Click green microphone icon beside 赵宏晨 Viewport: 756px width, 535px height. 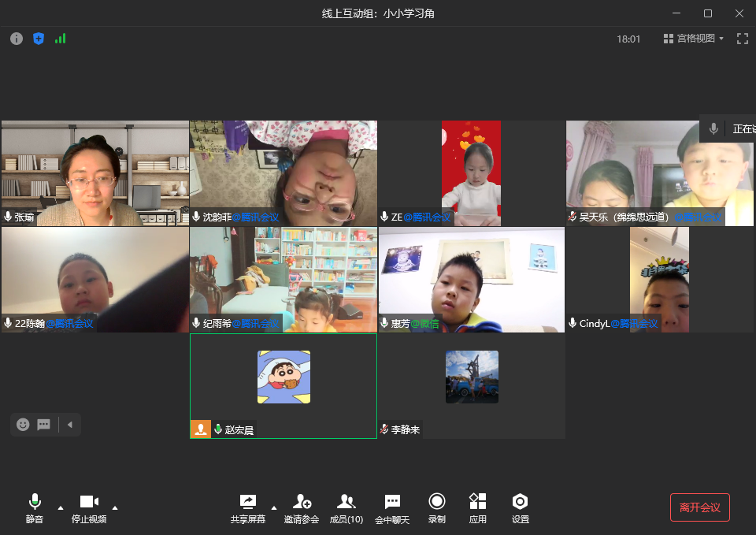(218, 429)
